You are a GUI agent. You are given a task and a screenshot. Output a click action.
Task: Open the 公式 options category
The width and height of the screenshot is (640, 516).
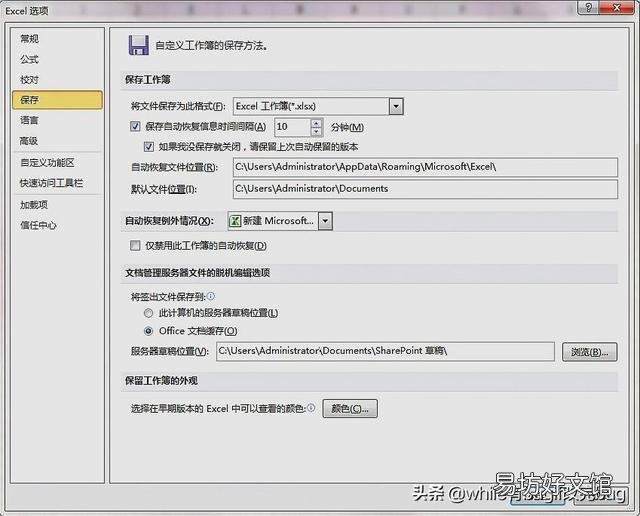(29, 60)
